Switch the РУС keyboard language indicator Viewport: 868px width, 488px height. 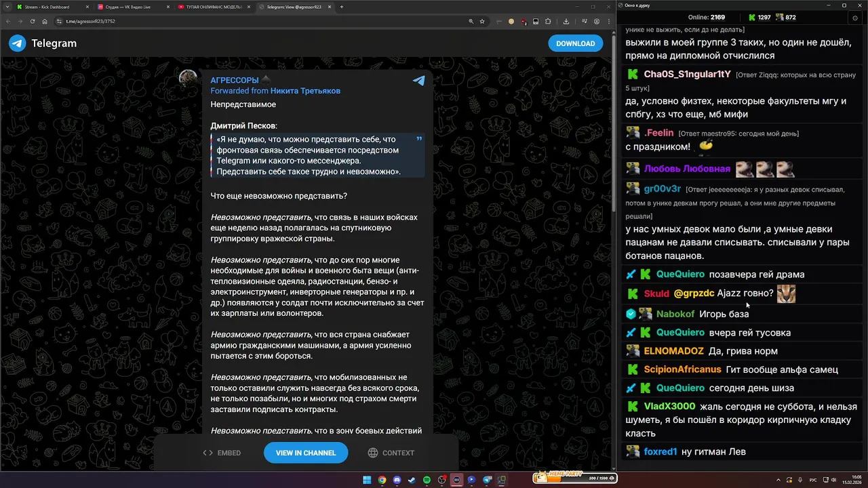point(813,480)
